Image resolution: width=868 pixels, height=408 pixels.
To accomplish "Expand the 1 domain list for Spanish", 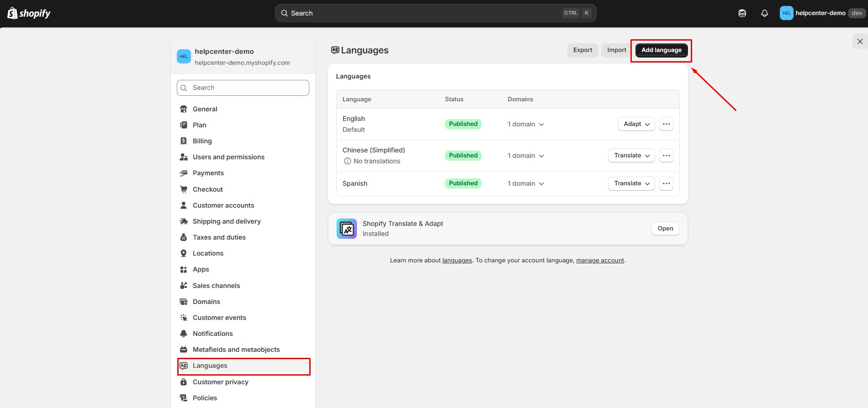I will [x=526, y=183].
